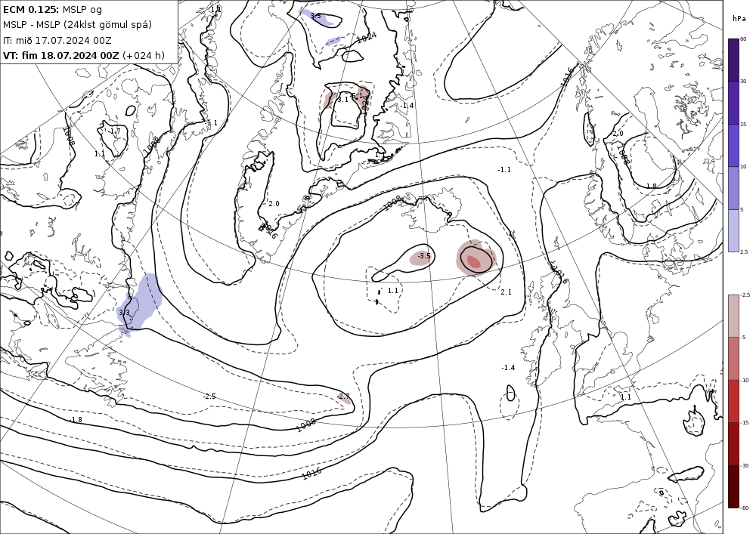Select the palest 2.5–5 lavender legend segment
The height and width of the screenshot is (534, 756).
tap(733, 230)
